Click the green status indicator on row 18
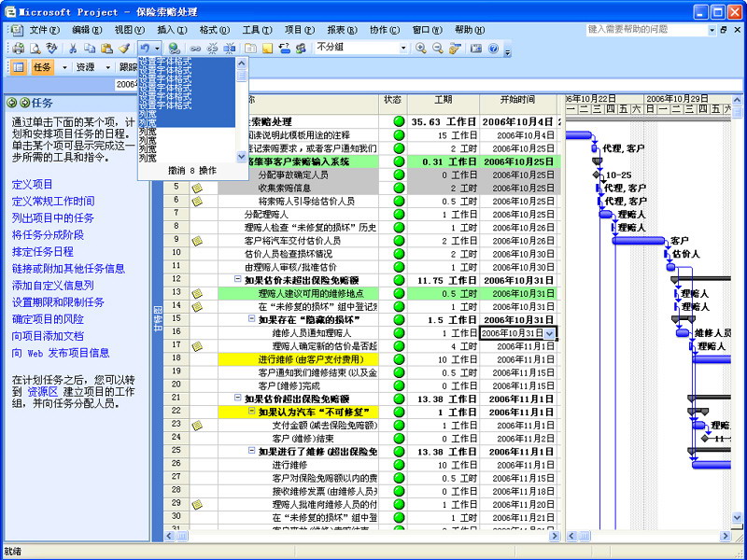Image resolution: width=747 pixels, height=560 pixels. [400, 359]
